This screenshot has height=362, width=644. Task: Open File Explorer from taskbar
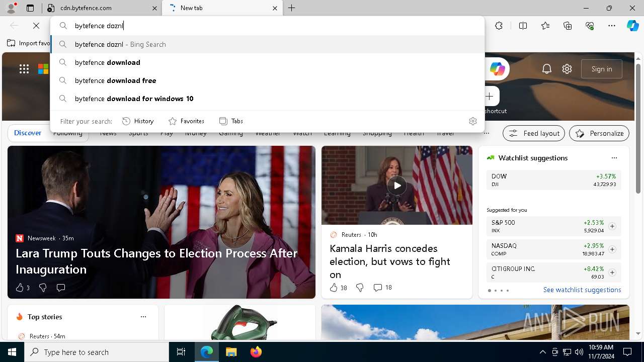click(231, 352)
